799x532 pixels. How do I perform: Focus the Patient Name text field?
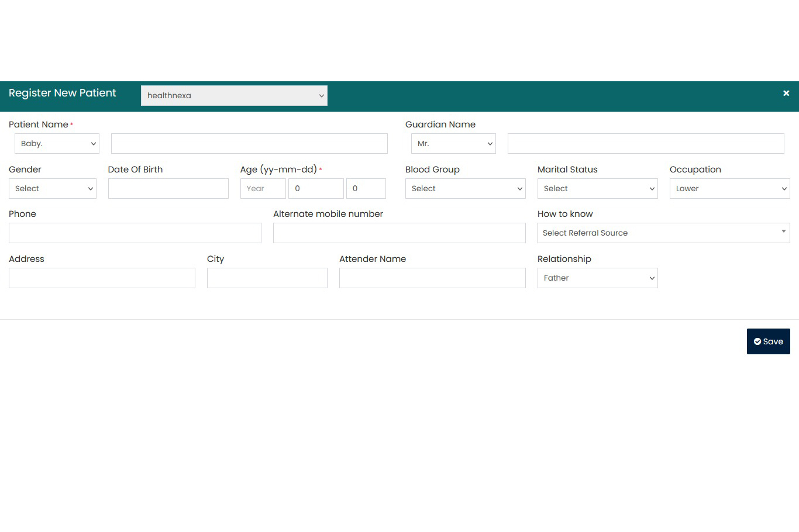pyautogui.click(x=249, y=143)
